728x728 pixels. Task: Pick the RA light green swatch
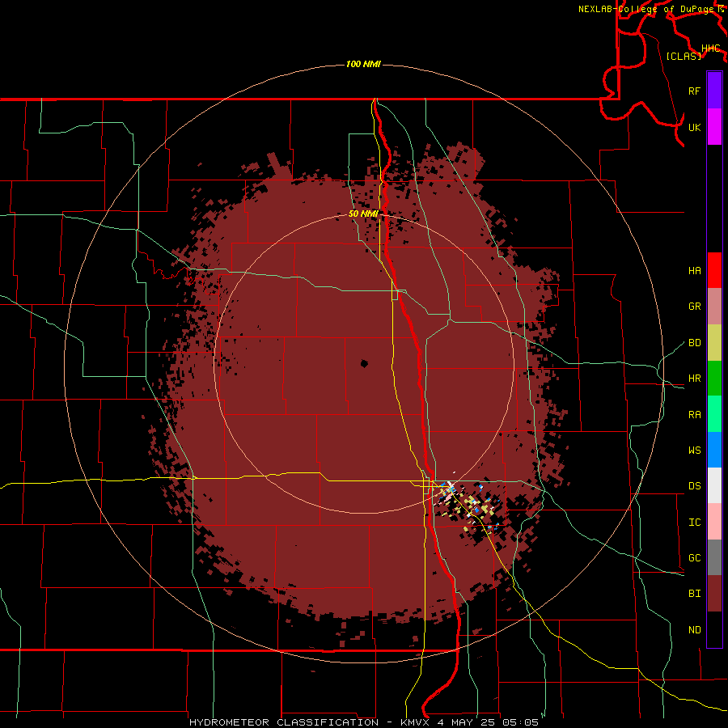pyautogui.click(x=714, y=414)
